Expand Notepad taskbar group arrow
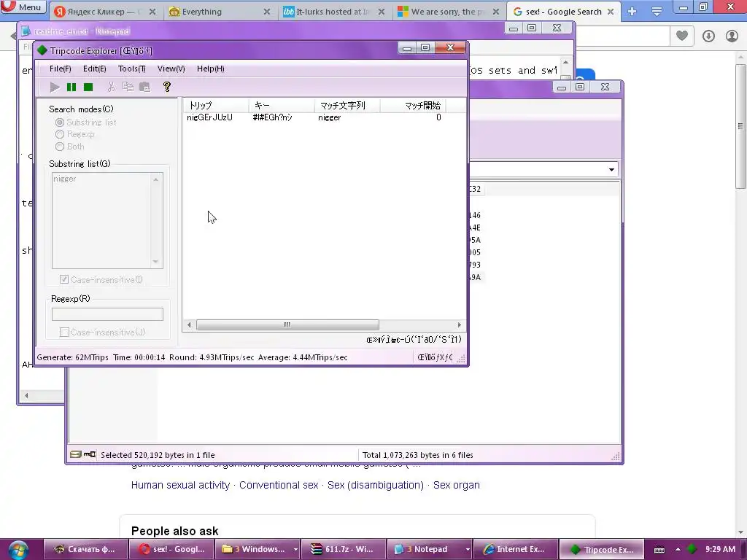This screenshot has height=560, width=747. point(468,549)
